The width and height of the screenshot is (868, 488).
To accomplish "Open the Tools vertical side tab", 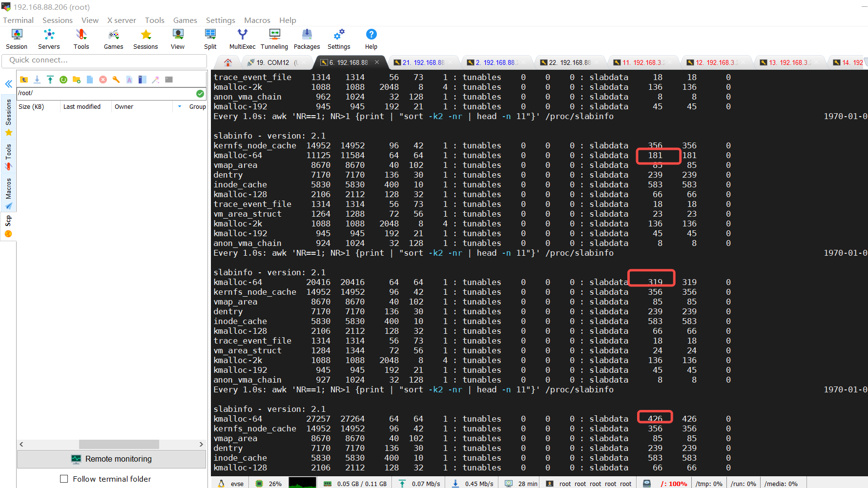I will pyautogui.click(x=8, y=157).
